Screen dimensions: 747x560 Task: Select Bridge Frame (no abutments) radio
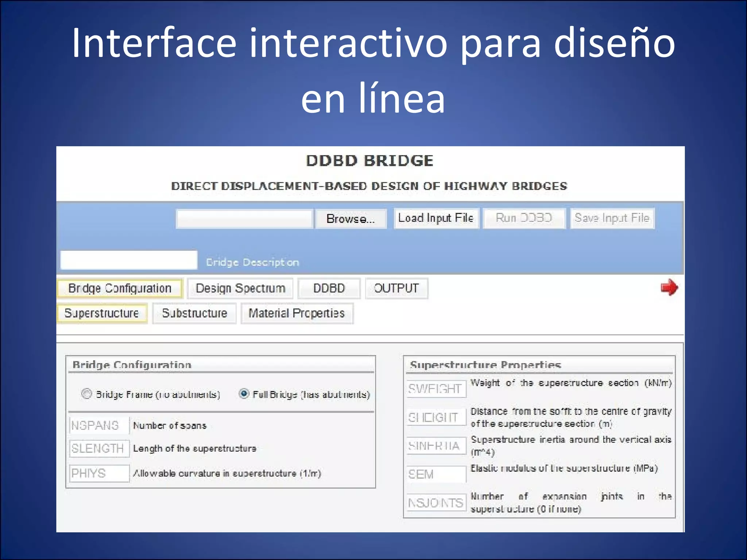[x=87, y=394]
